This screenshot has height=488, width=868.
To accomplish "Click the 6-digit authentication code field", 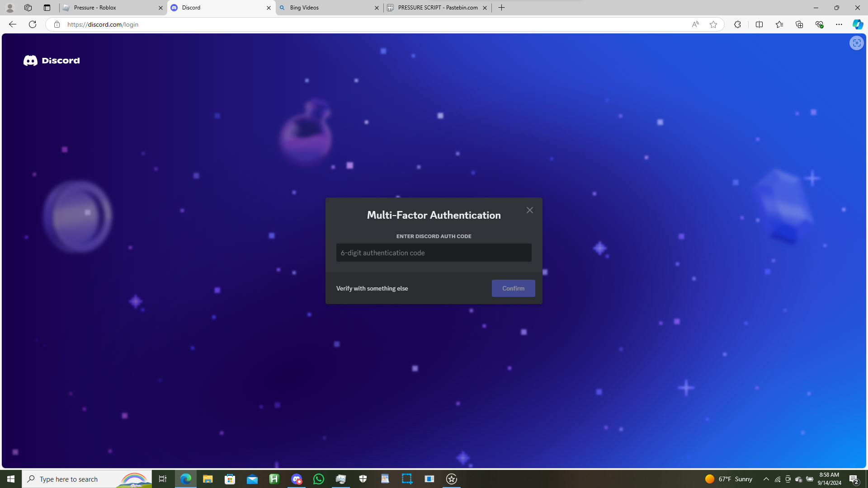I will [x=434, y=253].
